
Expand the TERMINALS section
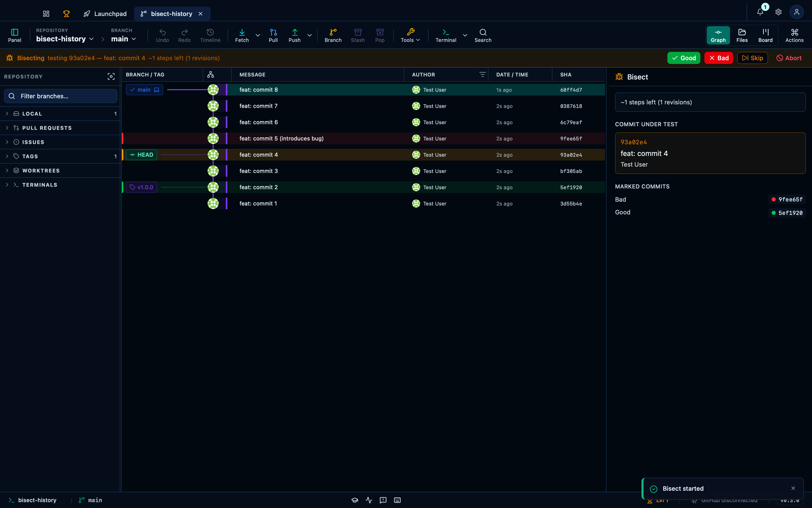click(x=60, y=185)
